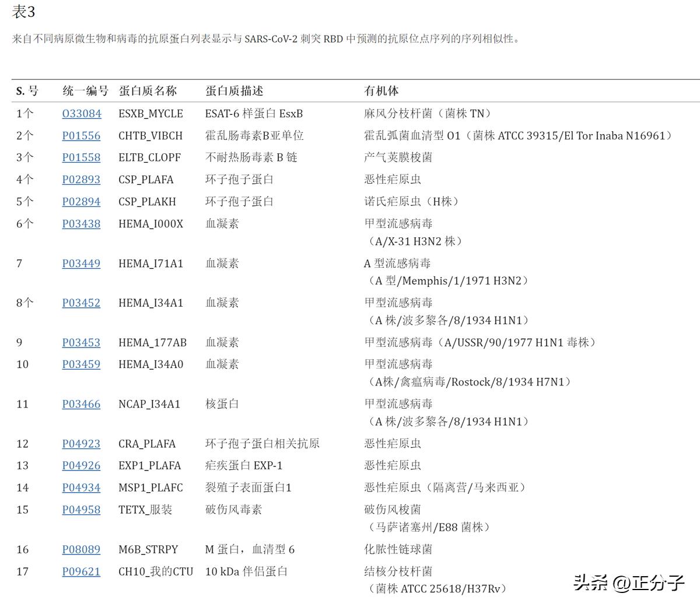Open the P03452 accession link
700x607 pixels.
81,303
